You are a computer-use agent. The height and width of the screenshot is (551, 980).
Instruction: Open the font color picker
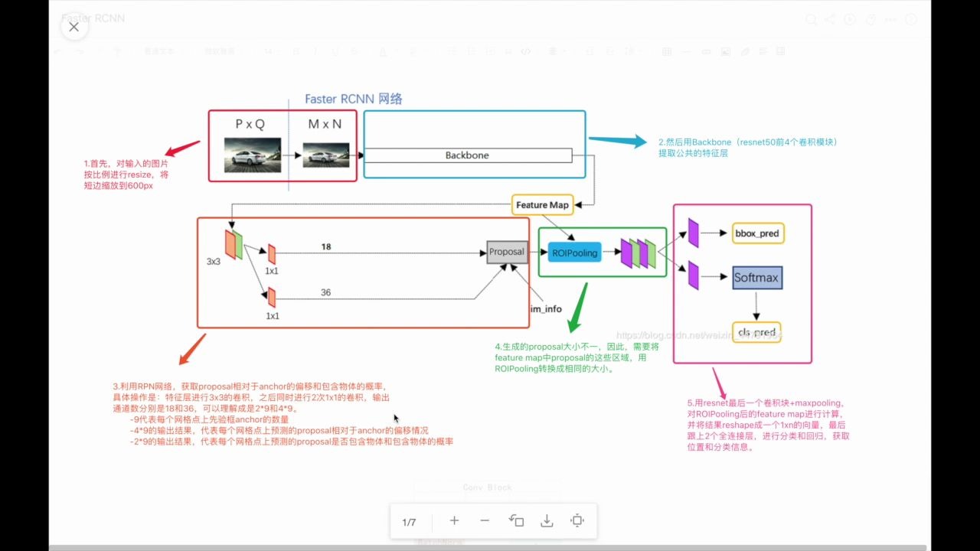pyautogui.click(x=383, y=51)
